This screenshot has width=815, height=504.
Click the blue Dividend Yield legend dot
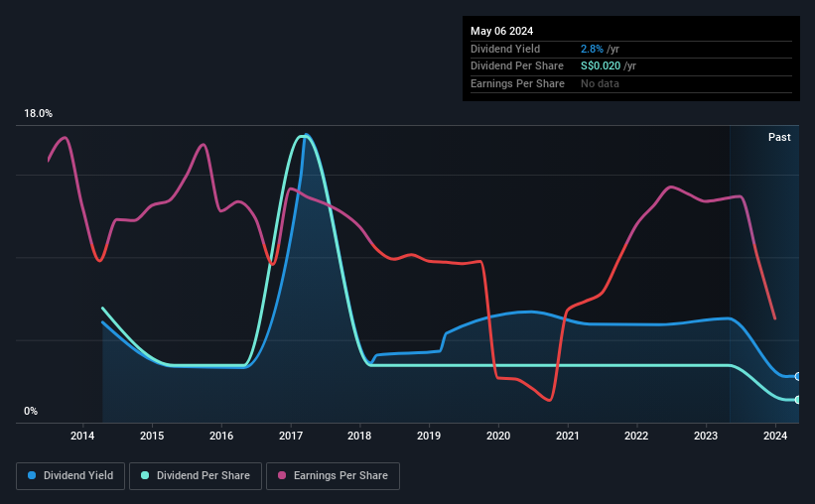32,475
